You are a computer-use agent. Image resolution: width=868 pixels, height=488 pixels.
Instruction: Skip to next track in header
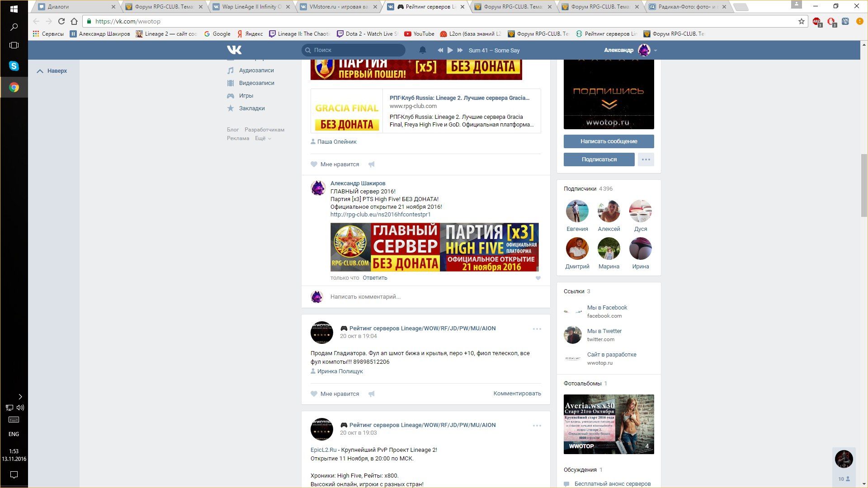click(x=460, y=50)
